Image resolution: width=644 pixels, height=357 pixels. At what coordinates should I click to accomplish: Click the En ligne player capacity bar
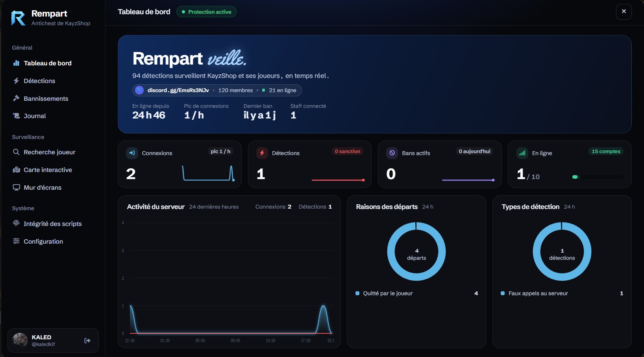click(598, 177)
